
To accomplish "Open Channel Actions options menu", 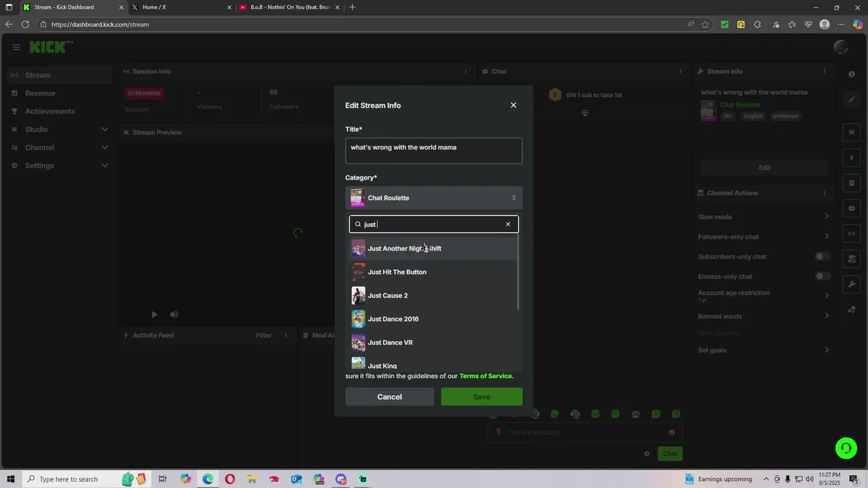I will click(x=825, y=193).
